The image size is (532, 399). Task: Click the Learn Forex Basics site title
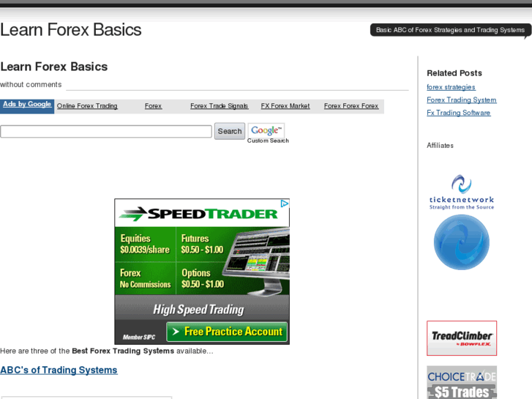[x=70, y=30]
